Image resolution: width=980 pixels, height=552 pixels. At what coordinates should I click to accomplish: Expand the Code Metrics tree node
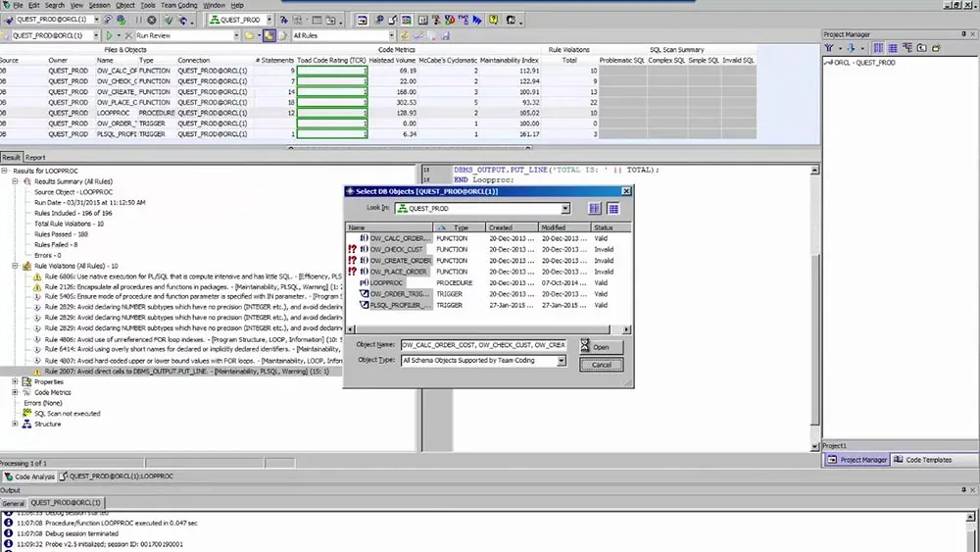pyautogui.click(x=15, y=392)
